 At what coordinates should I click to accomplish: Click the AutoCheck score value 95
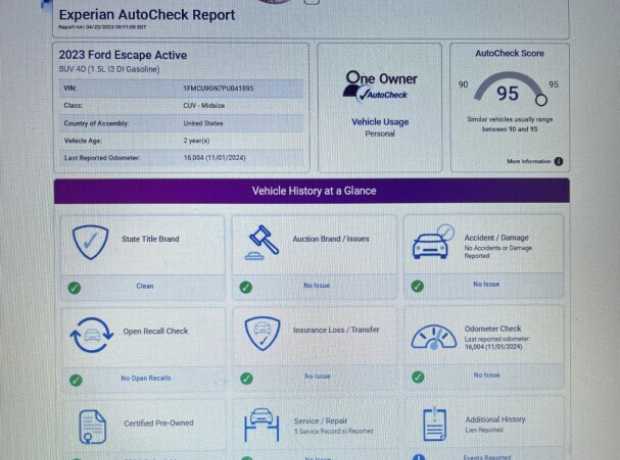507,93
